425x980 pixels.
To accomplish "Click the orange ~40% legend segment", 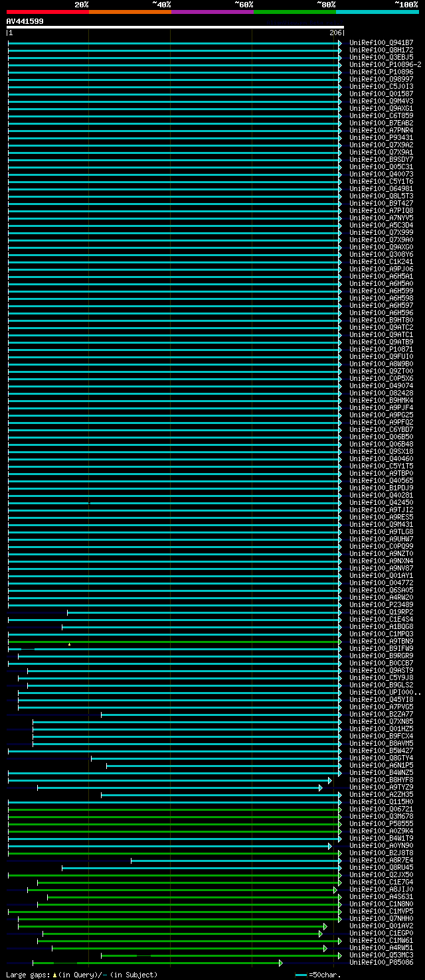I will point(129,11).
